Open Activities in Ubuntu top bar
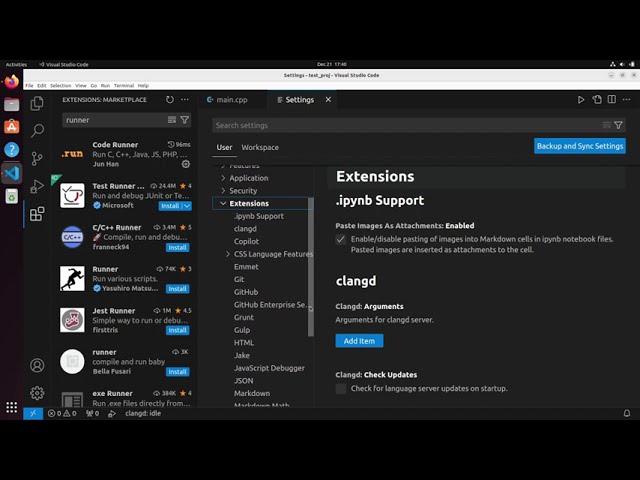This screenshot has height=480, width=640. 16,64
